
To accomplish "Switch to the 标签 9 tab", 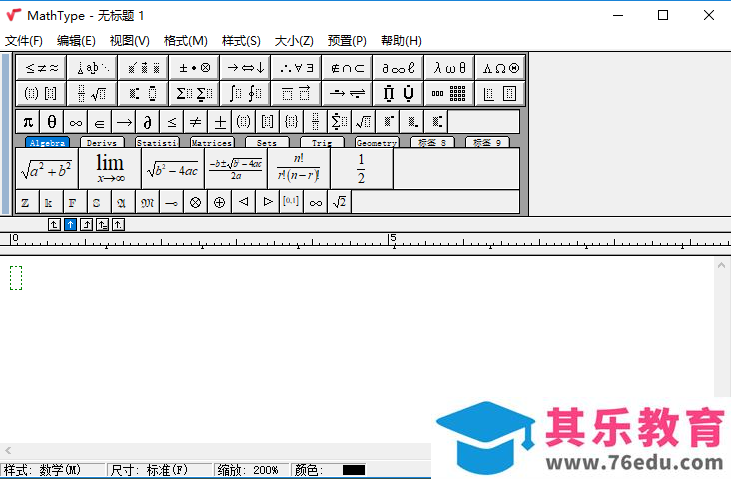I will 487,143.
